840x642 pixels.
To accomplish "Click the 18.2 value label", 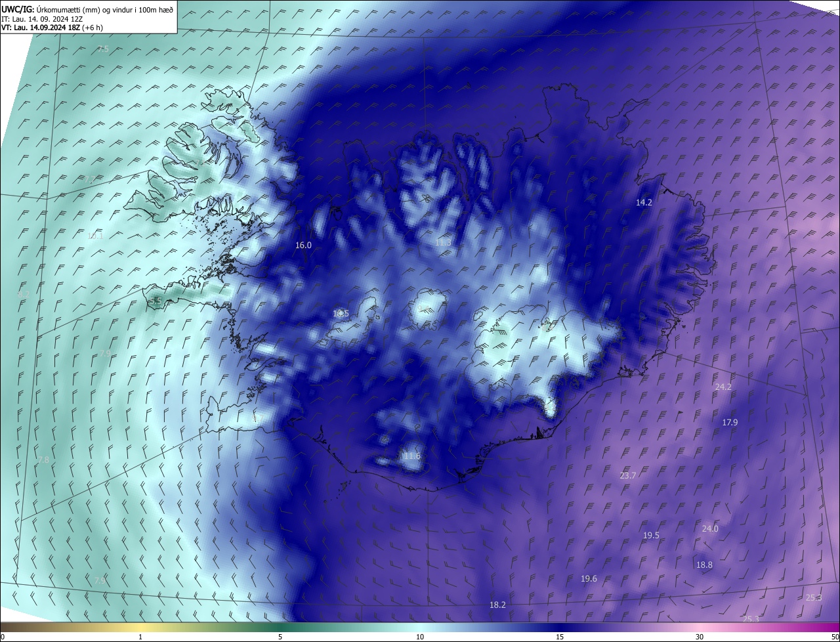I will pos(497,605).
